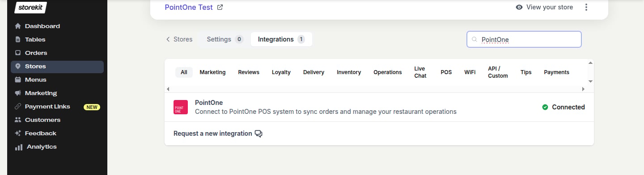644x175 pixels.
Task: Click the category bar scroll-down arrow
Action: click(590, 81)
